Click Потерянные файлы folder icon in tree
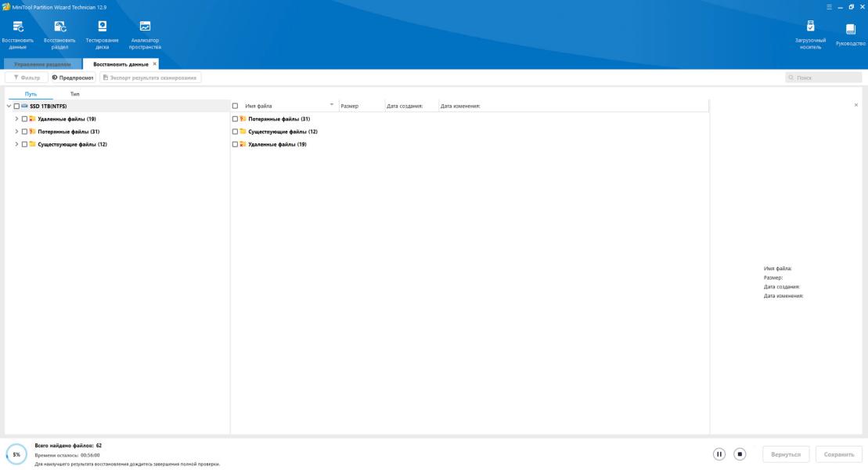Image resolution: width=868 pixels, height=470 pixels. pos(32,132)
